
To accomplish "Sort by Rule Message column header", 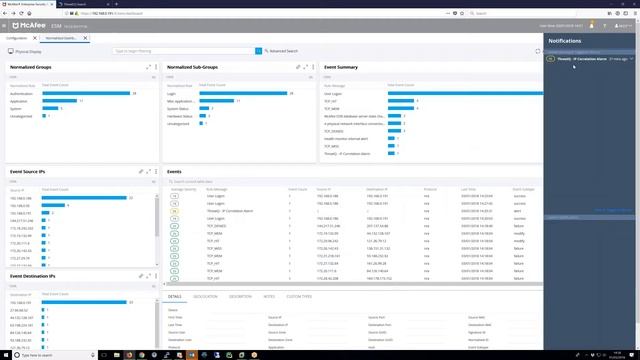I will tap(216, 189).
